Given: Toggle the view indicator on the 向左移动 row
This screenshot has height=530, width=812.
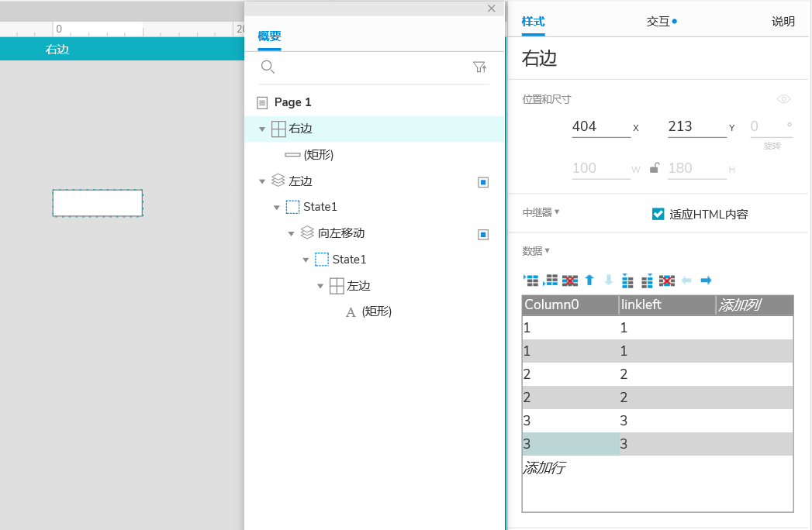Looking at the screenshot, I should [483, 235].
